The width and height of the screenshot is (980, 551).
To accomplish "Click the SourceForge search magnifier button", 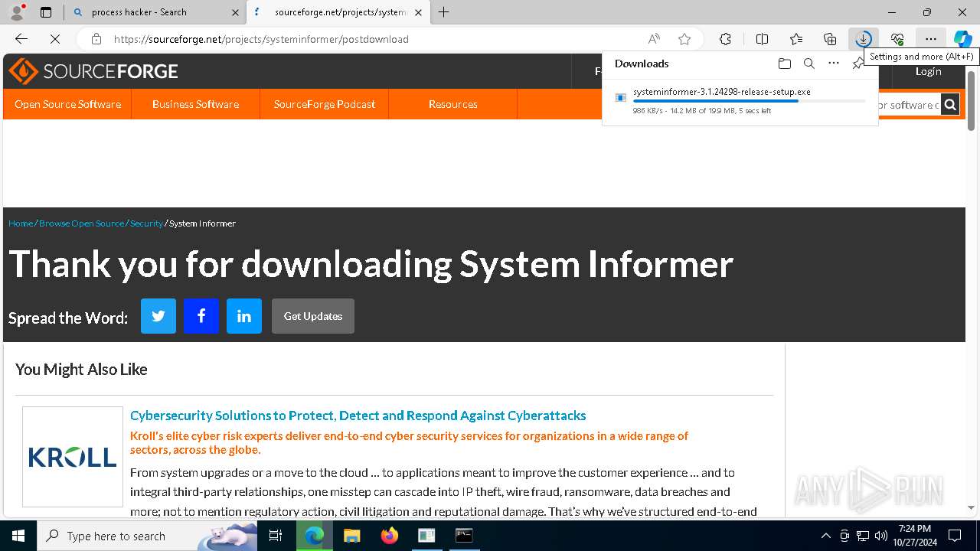I will (x=950, y=105).
